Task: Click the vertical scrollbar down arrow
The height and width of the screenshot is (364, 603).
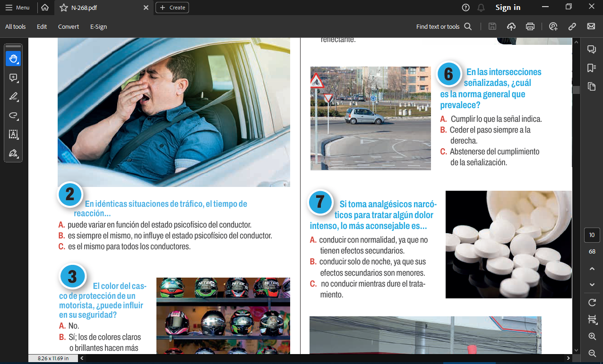Action: 576,350
